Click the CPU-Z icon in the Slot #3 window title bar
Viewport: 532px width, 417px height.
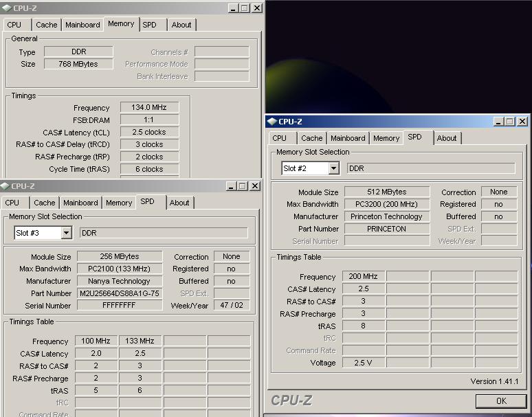click(5, 185)
